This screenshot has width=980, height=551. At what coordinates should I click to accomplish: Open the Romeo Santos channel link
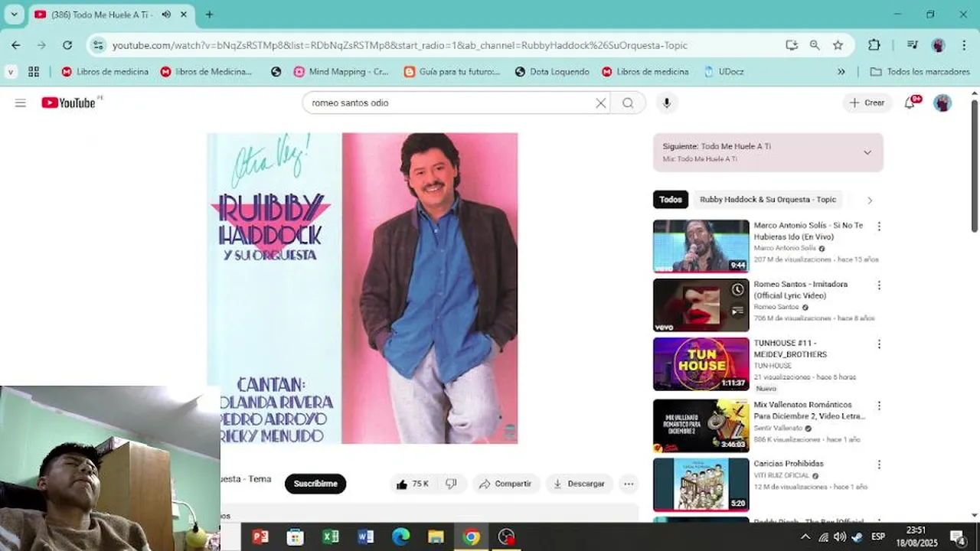tap(776, 307)
